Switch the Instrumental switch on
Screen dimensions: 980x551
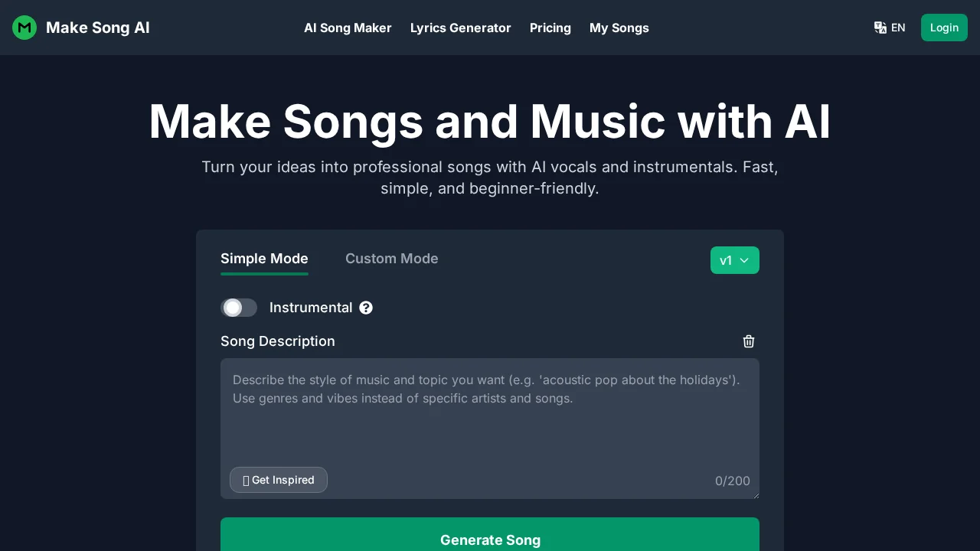point(239,308)
